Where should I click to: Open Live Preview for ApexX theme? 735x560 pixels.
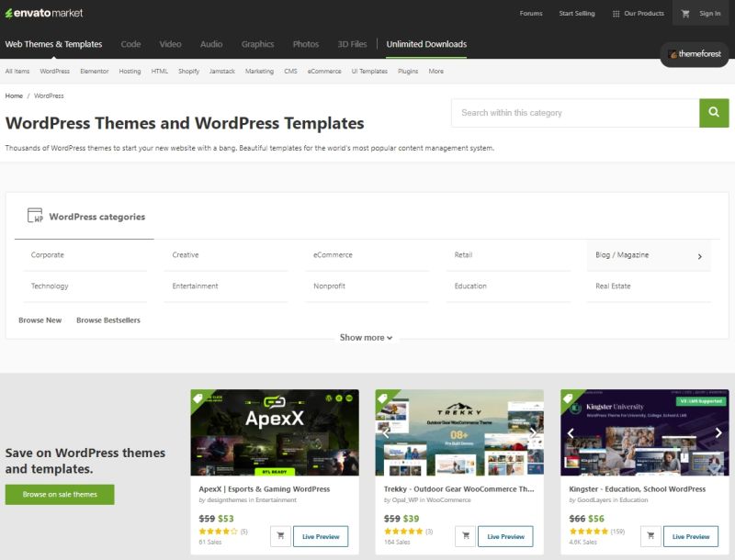click(321, 536)
